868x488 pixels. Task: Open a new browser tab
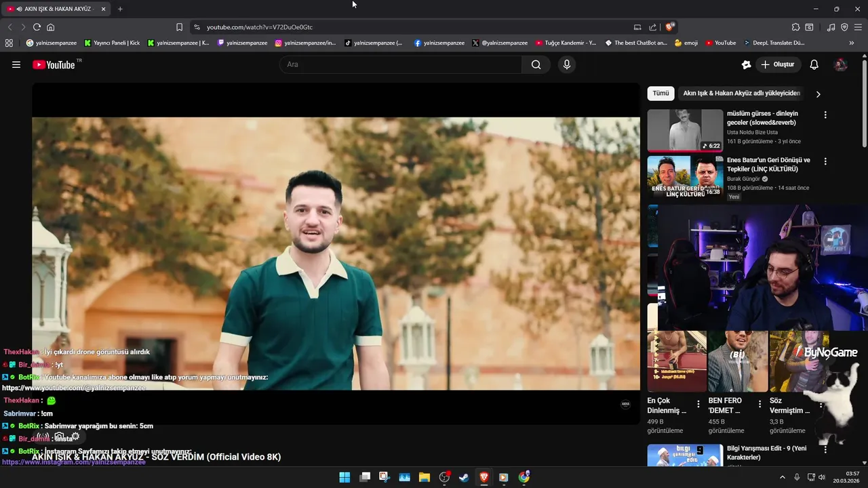120,9
